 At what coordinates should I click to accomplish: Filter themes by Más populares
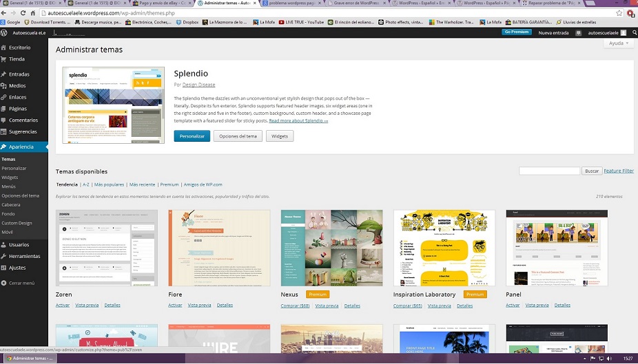pyautogui.click(x=109, y=184)
